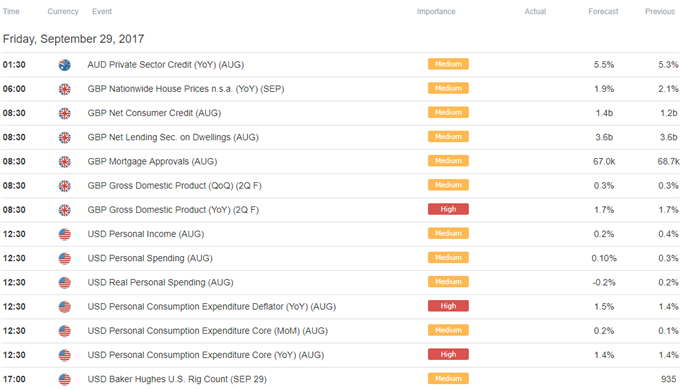The height and width of the screenshot is (389, 680).
Task: Click the UK flag beside Net Consumer Credit
Action: 65,114
